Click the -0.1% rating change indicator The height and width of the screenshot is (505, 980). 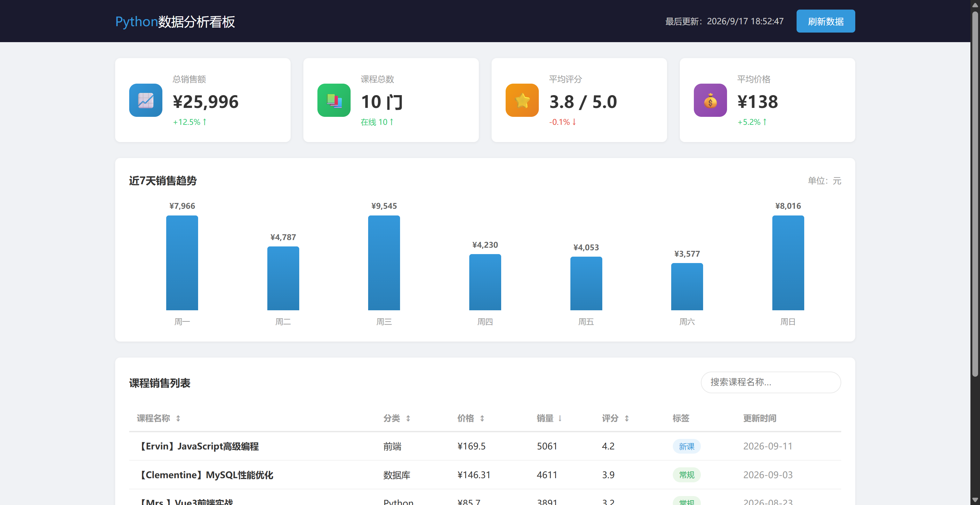(x=563, y=122)
